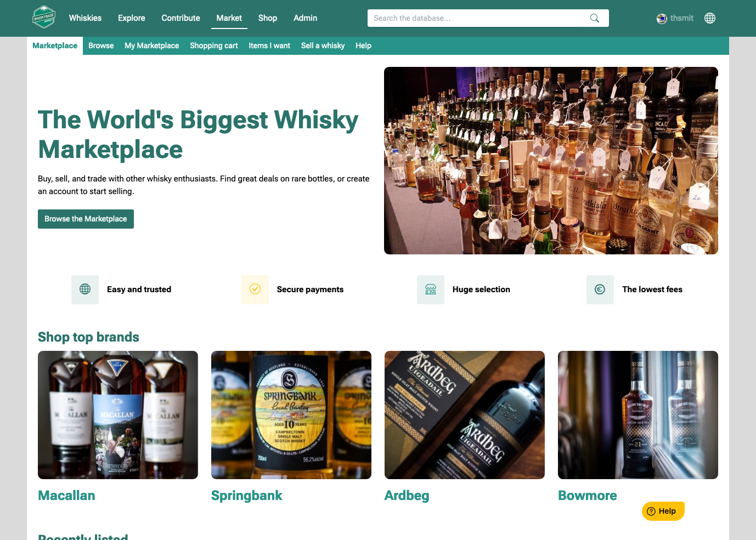Go to Sell a whisky tab
Image resolution: width=756 pixels, height=540 pixels.
(323, 46)
